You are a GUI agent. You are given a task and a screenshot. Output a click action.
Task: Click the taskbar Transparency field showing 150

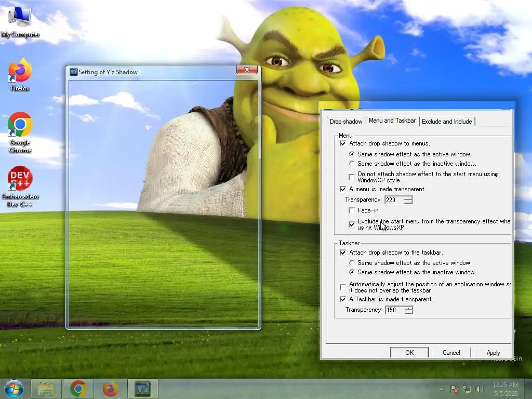coord(395,310)
